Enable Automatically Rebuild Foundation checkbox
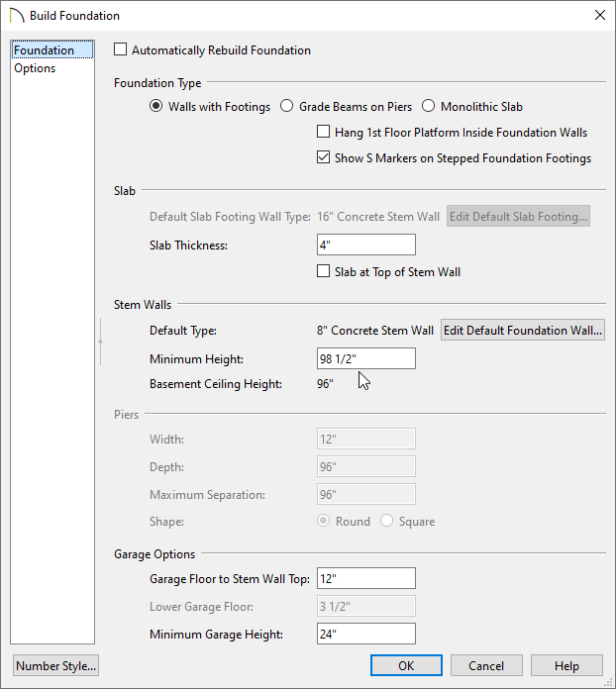The image size is (616, 689). click(x=120, y=49)
